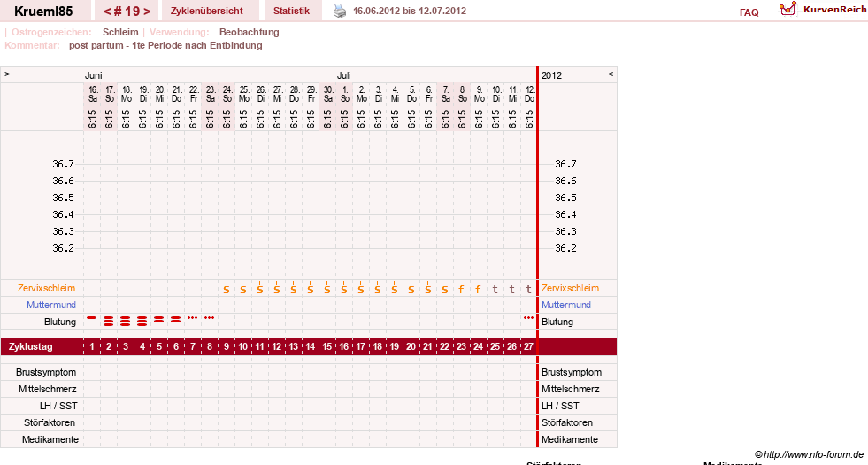The image size is (868, 465).
Task: Open the nfp-forum.de link
Action: pos(809,454)
